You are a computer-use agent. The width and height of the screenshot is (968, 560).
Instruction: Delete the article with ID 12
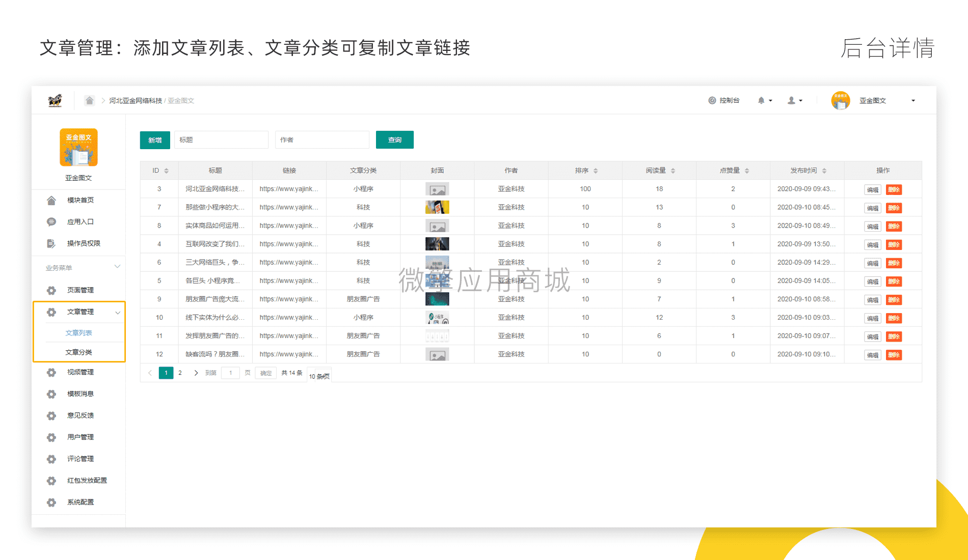tap(894, 355)
